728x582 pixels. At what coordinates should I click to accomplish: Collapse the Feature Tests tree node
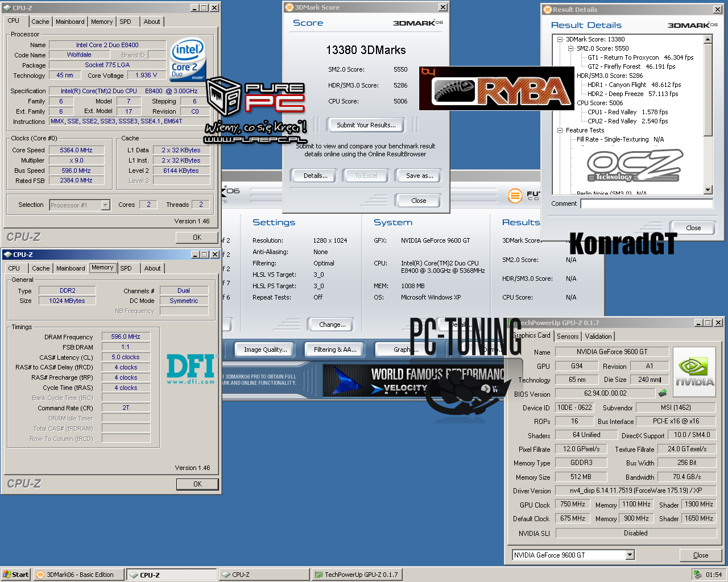[560, 130]
